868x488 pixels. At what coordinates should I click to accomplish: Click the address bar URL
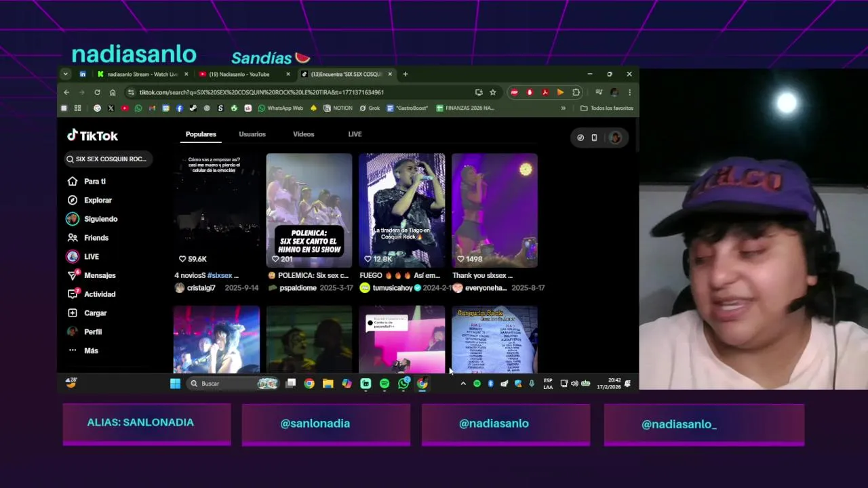coord(262,92)
